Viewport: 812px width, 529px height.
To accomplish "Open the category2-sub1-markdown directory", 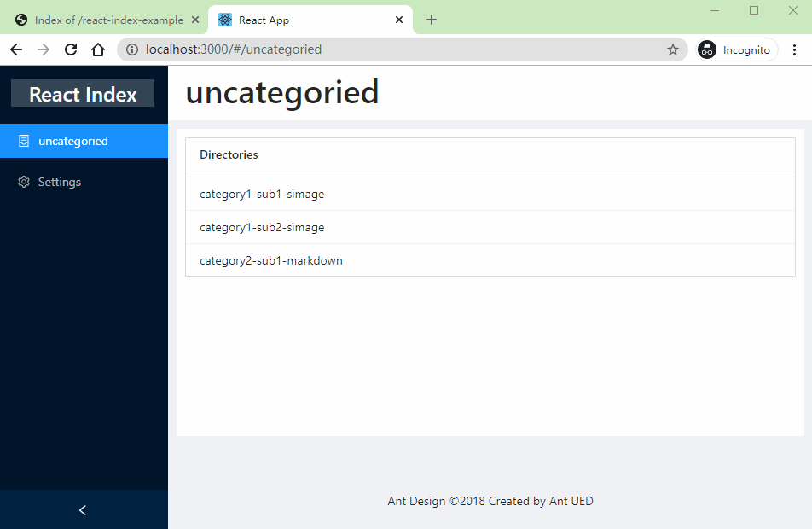I will pos(271,260).
